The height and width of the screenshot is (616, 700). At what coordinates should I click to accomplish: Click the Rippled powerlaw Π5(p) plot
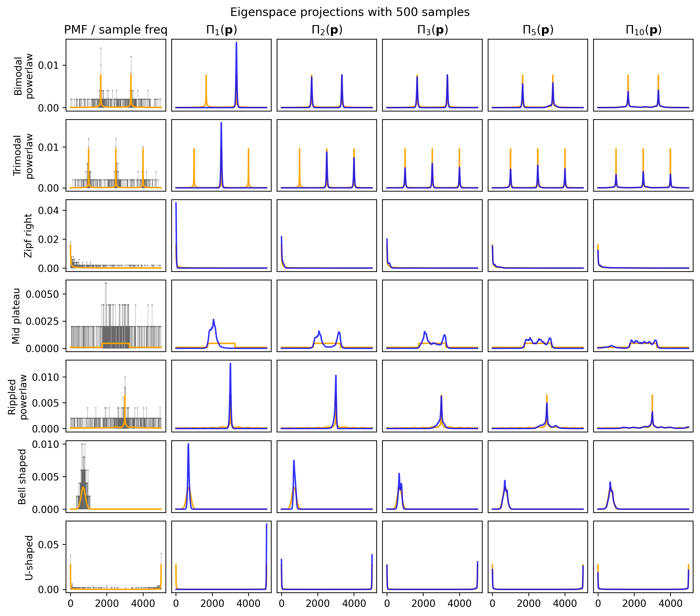click(x=538, y=396)
